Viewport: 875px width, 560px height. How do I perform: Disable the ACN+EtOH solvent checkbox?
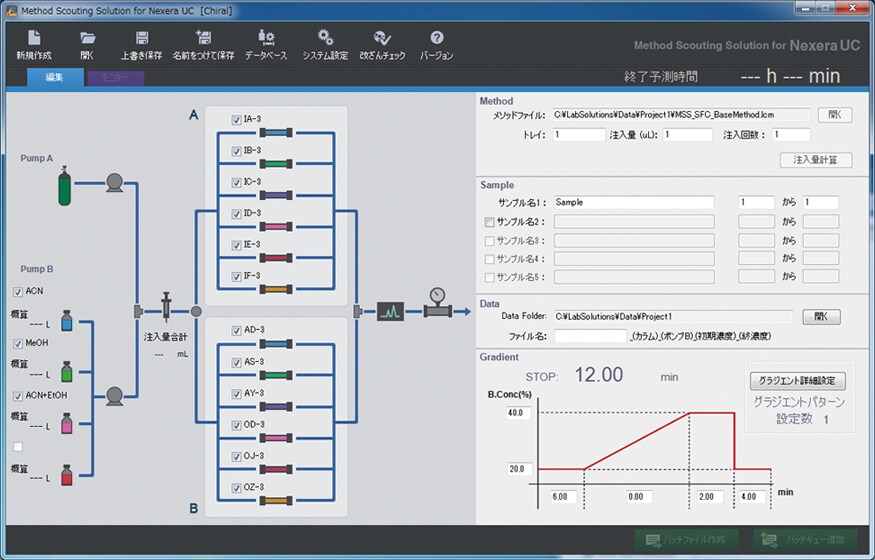(x=18, y=395)
